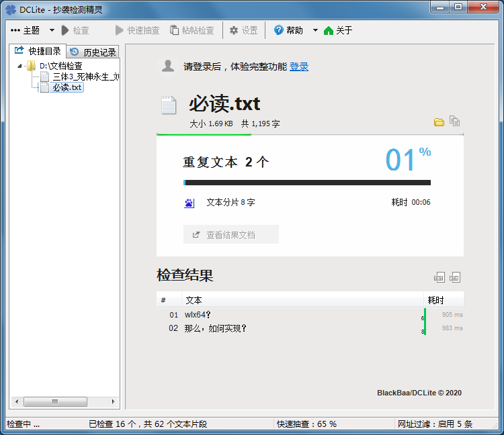Click the horizontal scrollbar thumb in tree panel
The width and height of the screenshot is (504, 435).
click(55, 401)
